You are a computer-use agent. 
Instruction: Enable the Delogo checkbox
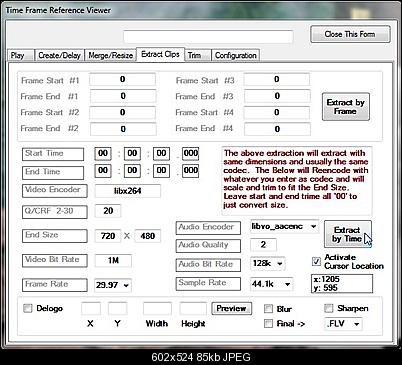tap(28, 308)
